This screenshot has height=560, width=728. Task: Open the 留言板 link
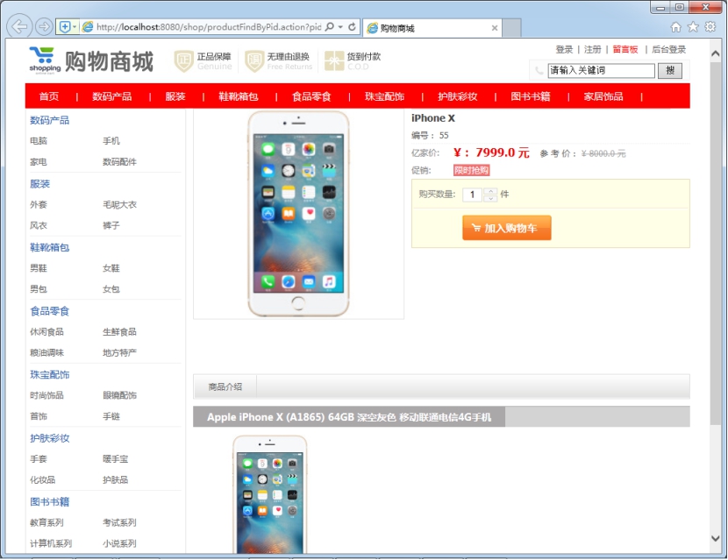(x=625, y=49)
